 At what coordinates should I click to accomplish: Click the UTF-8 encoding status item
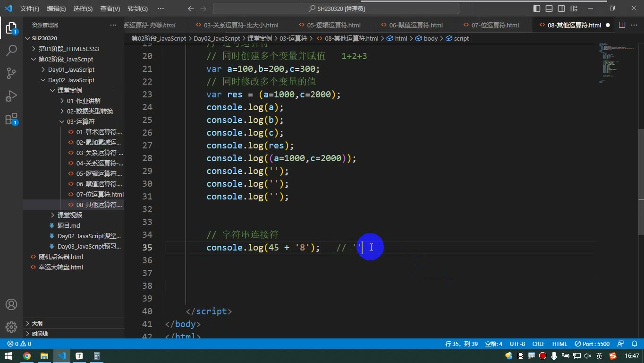point(517,344)
